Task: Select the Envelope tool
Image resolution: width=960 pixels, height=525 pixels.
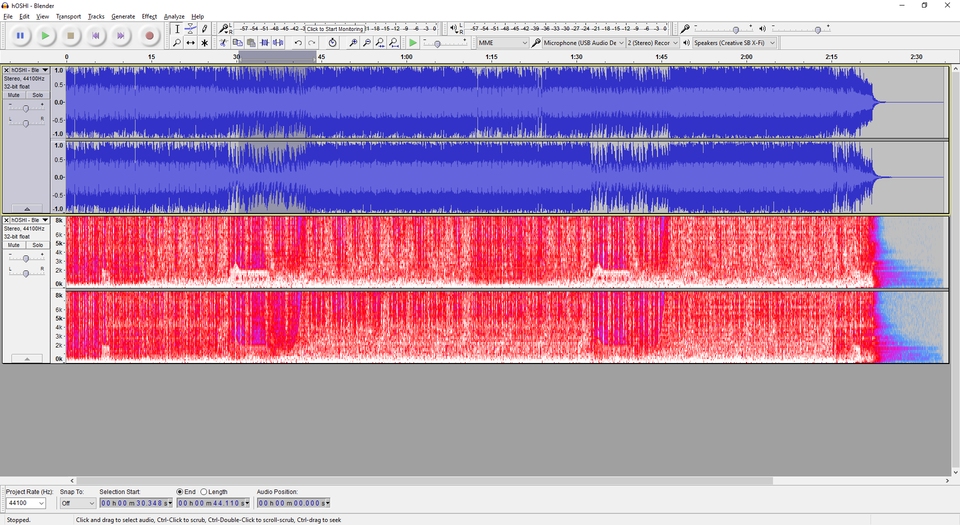Action: point(190,29)
